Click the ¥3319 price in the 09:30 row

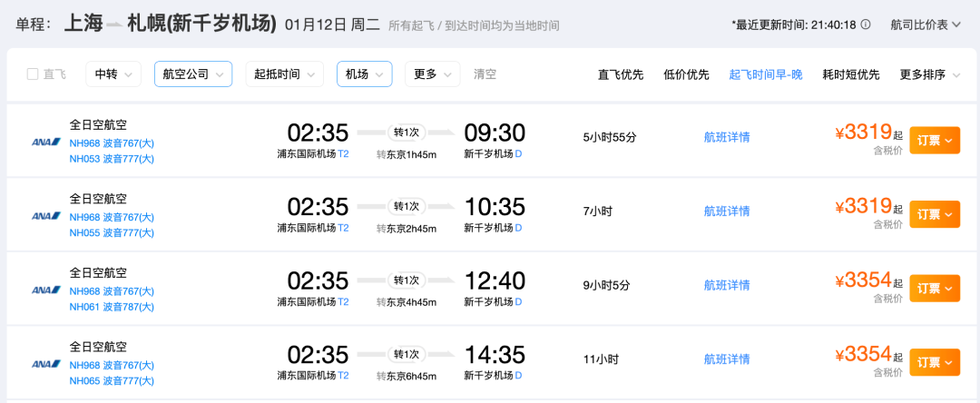tap(863, 133)
